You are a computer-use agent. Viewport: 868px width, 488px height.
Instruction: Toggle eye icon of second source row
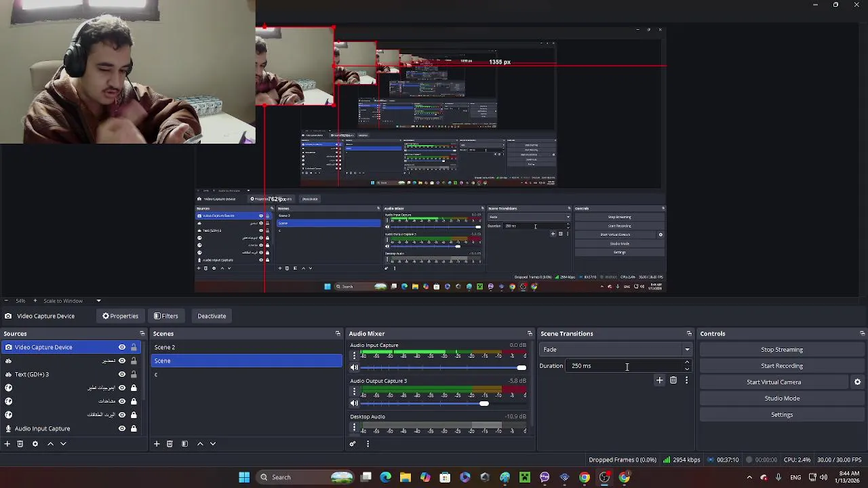tap(122, 361)
